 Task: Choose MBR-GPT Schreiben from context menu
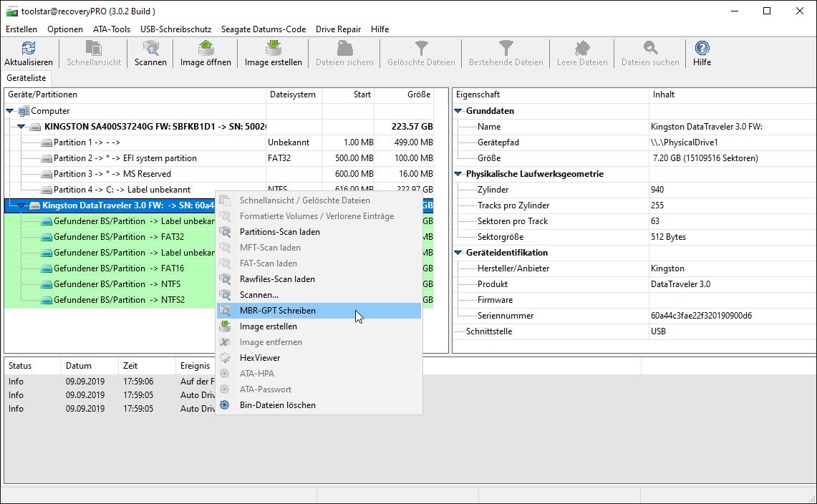(277, 311)
